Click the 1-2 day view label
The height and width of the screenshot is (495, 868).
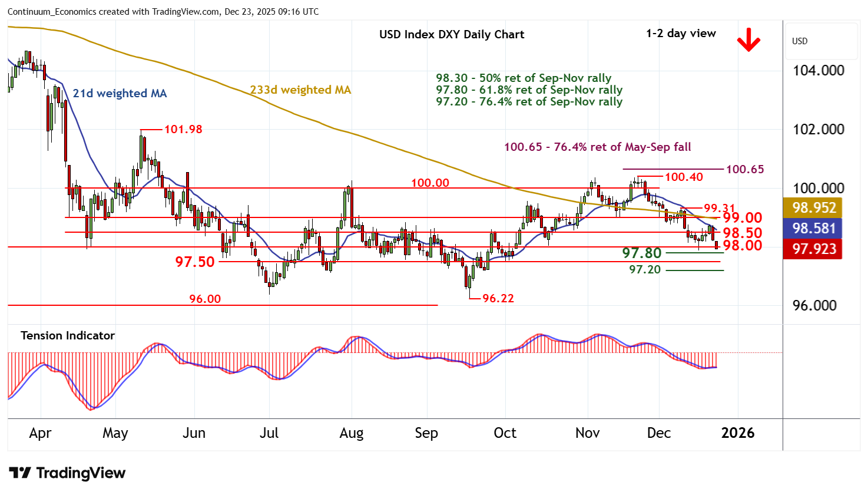[681, 34]
